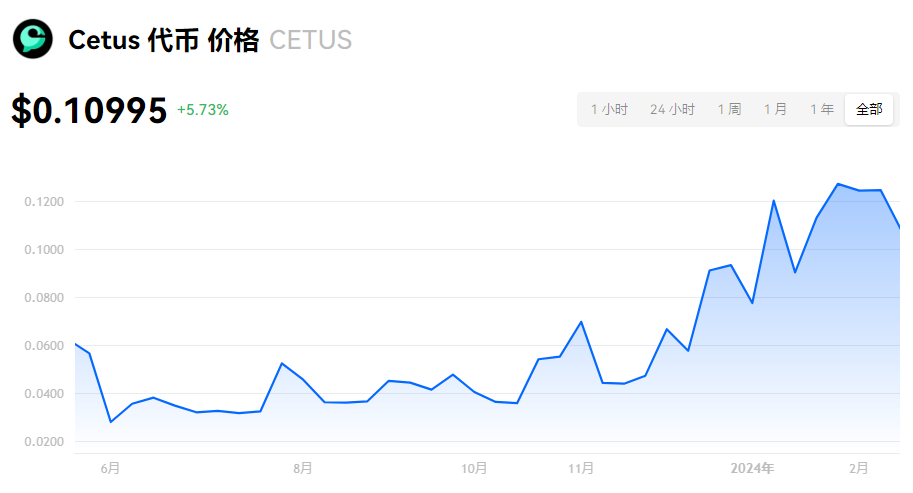The height and width of the screenshot is (493, 913).
Task: Click the 2024年 axis marker
Action: point(752,469)
